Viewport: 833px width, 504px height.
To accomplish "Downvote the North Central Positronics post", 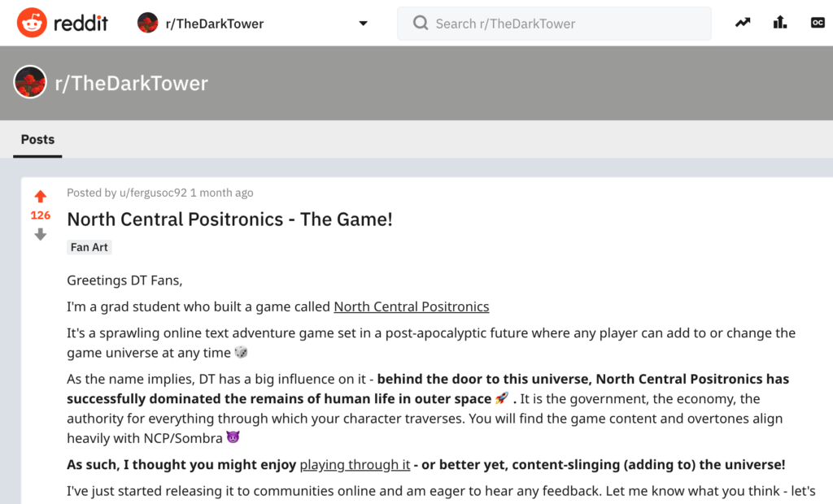I will point(40,235).
